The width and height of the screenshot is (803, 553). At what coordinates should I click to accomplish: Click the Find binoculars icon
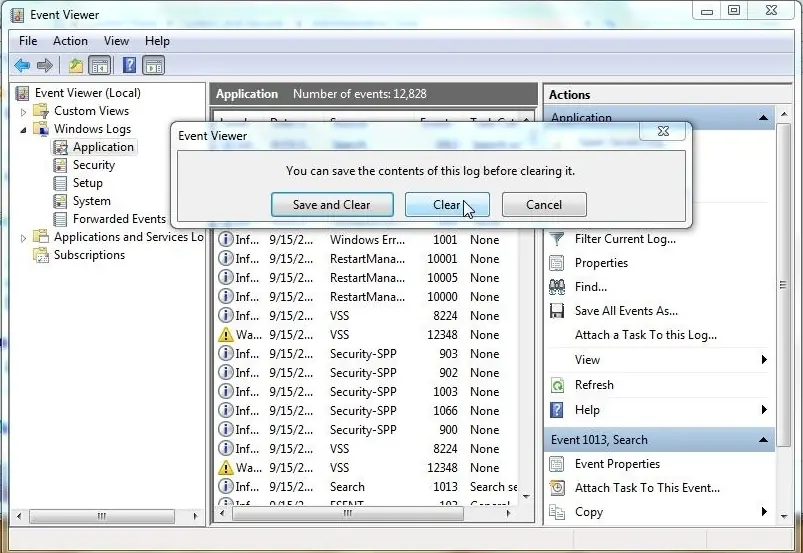coord(557,287)
